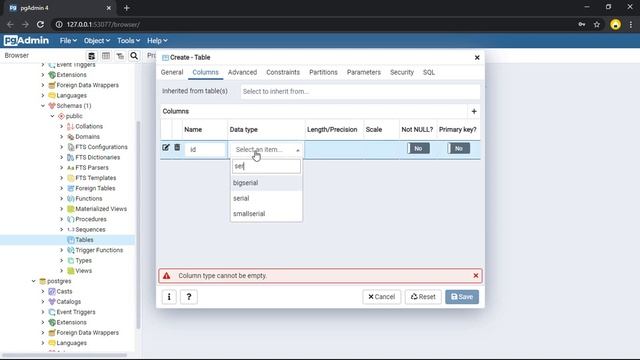
Task: Reload the browser page
Action: click(x=40, y=24)
